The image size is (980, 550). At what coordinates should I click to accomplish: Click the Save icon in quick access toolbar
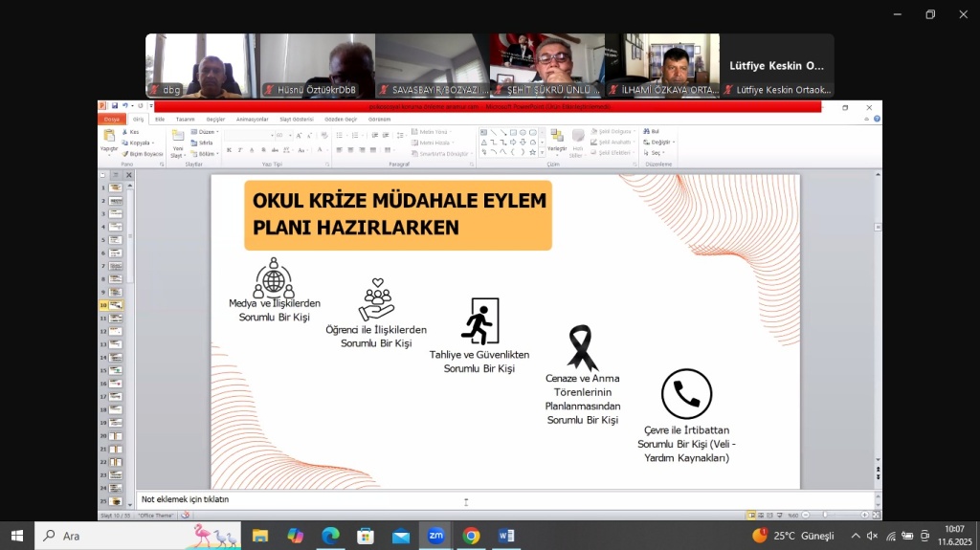[115, 106]
